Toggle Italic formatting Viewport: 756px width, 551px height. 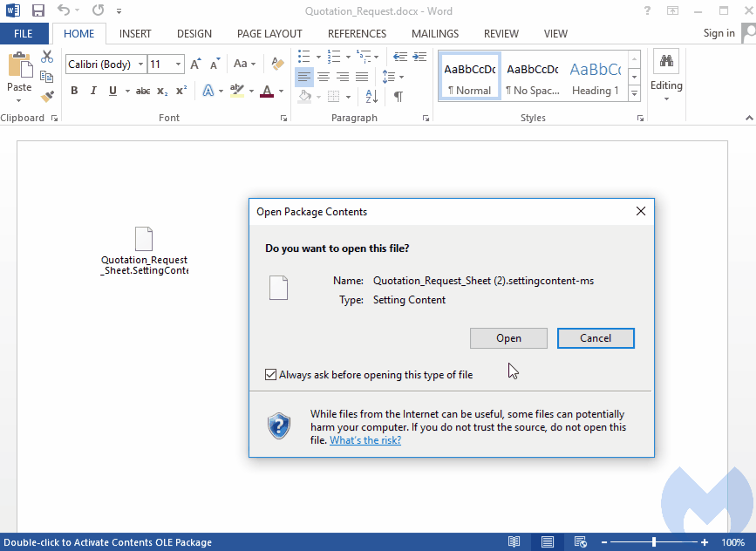93,91
